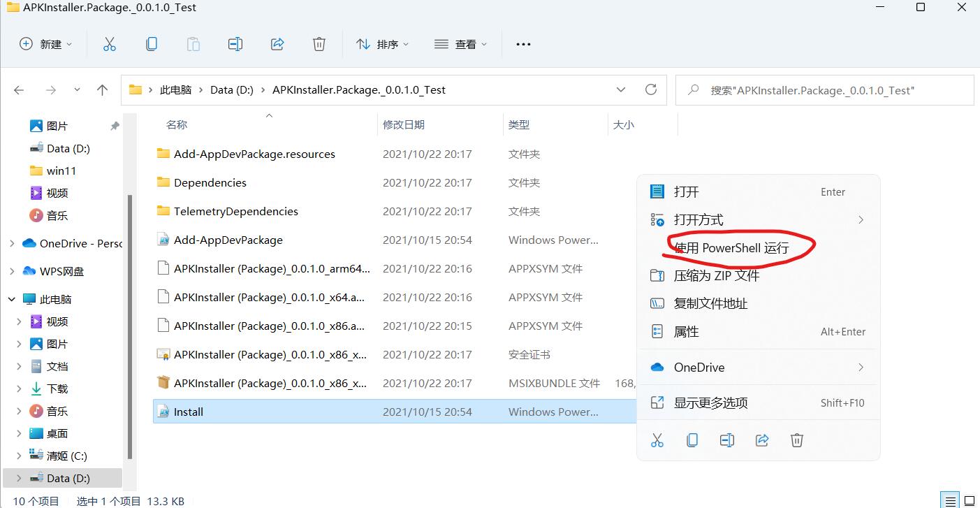Click Delete trash icon in context menu

click(797, 440)
